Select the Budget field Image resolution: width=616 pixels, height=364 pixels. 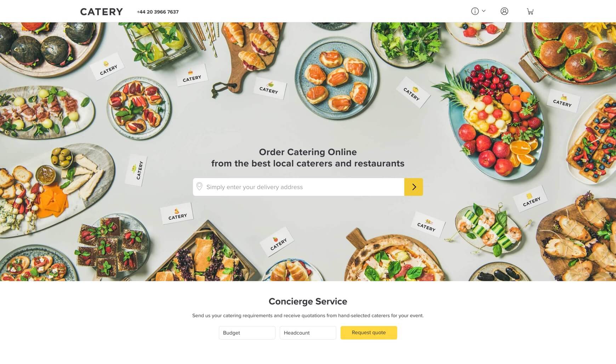click(x=247, y=333)
